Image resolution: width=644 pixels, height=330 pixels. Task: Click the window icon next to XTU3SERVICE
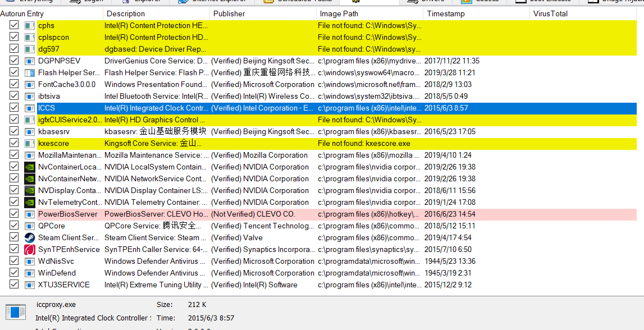(30, 285)
